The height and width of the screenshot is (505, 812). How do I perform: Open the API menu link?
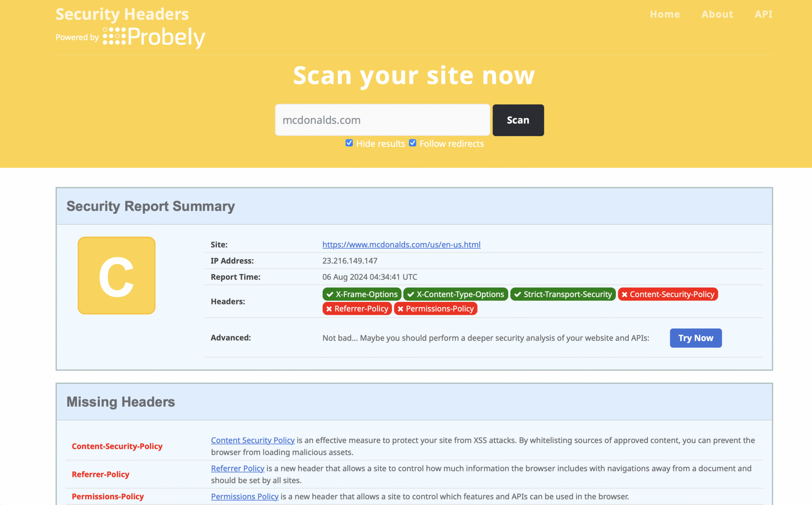pyautogui.click(x=763, y=14)
